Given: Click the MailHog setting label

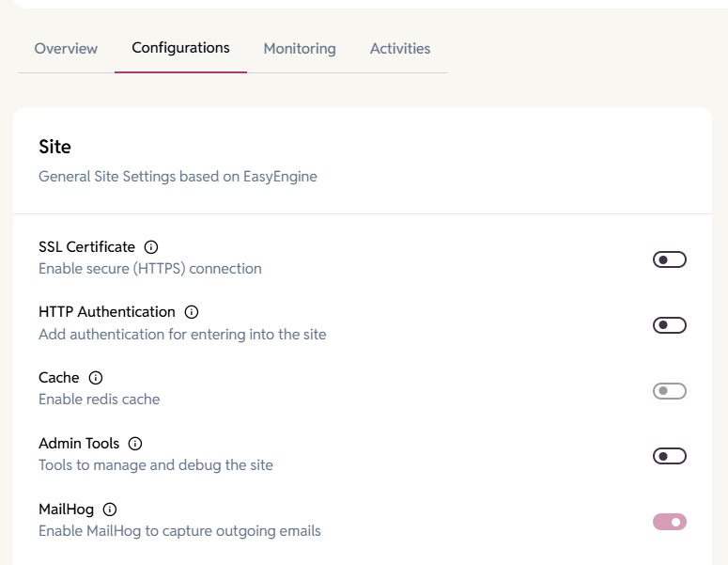Looking at the screenshot, I should [x=66, y=510].
